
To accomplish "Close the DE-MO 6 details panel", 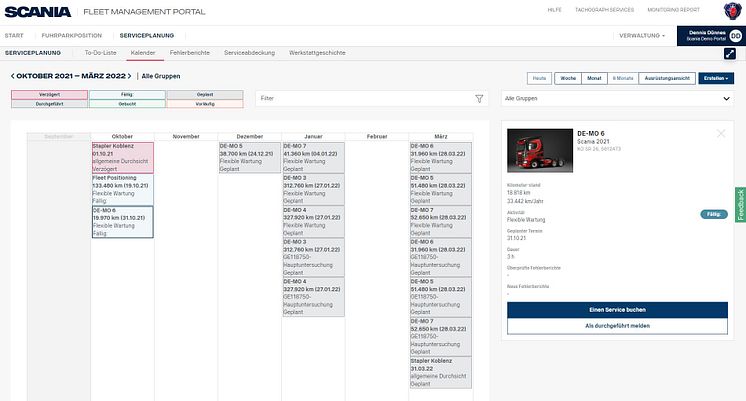I will point(721,133).
